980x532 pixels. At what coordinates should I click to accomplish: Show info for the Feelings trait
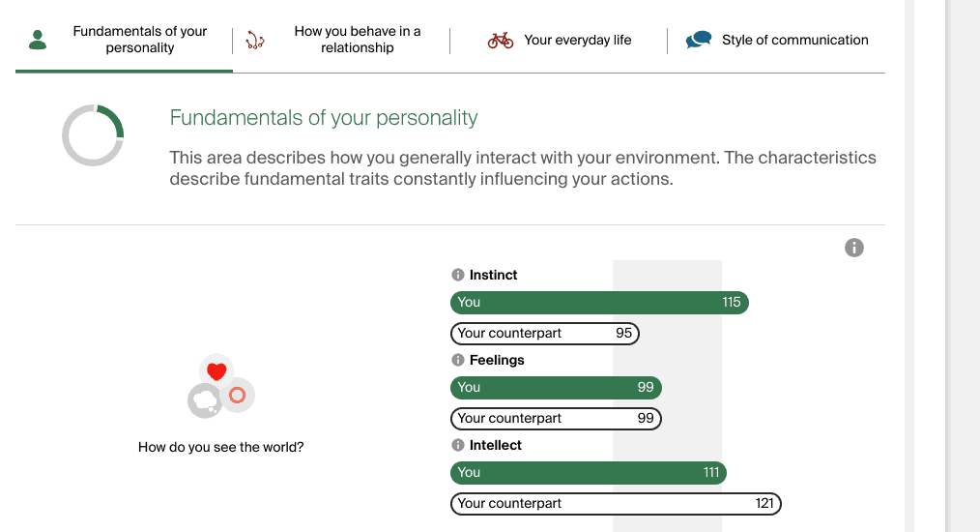(x=458, y=360)
